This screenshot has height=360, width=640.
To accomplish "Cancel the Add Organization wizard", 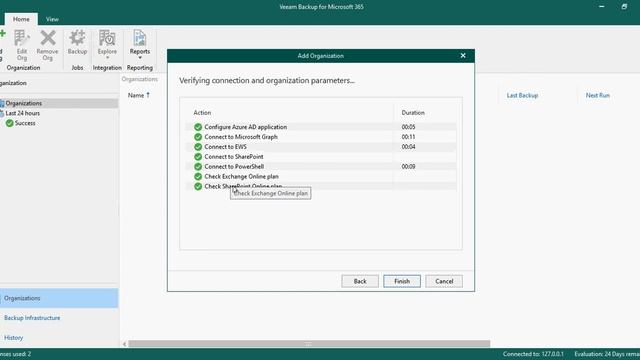I will (444, 281).
